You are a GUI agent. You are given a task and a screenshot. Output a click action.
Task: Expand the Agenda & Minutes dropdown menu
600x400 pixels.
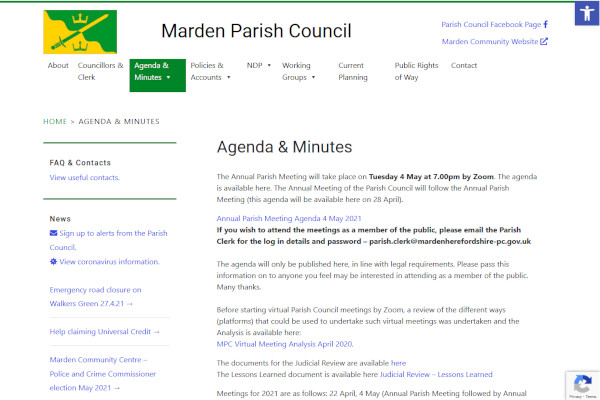[x=168, y=77]
